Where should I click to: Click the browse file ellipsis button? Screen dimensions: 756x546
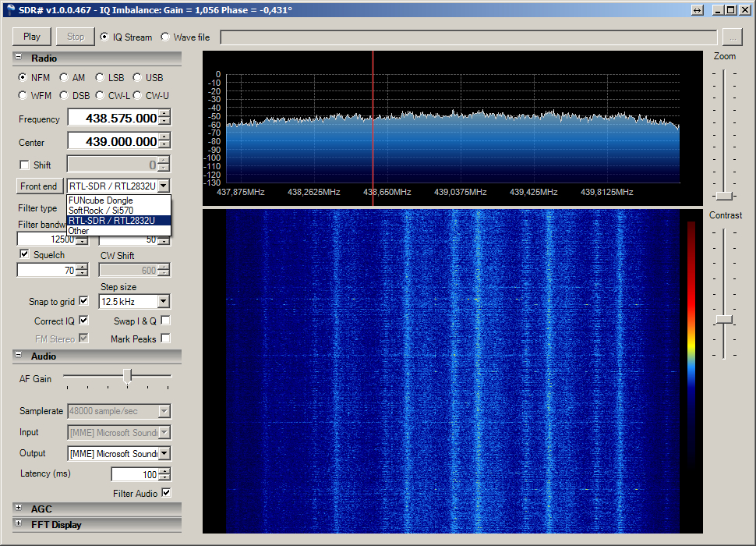click(x=733, y=37)
